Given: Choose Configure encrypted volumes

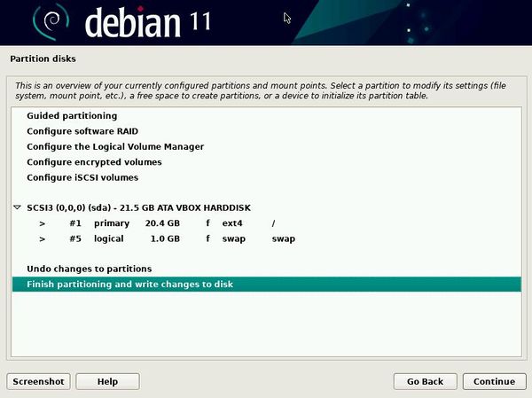Looking at the screenshot, I should click(x=94, y=162).
